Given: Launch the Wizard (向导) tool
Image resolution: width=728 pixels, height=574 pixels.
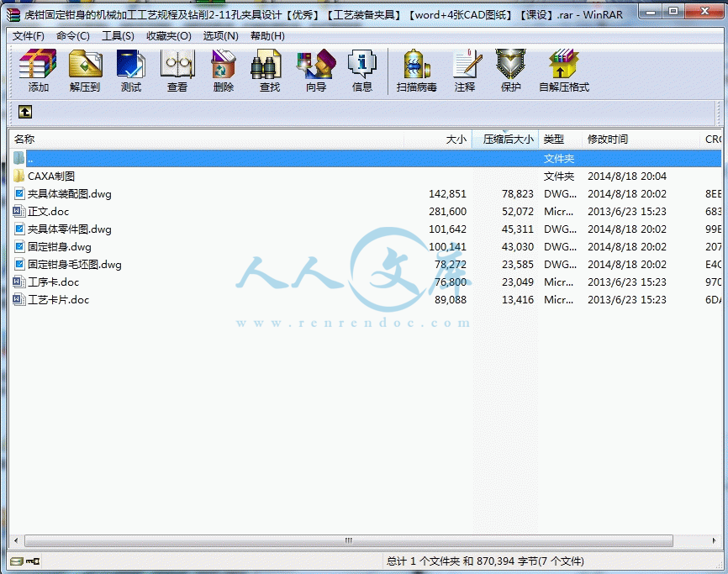Looking at the screenshot, I should pyautogui.click(x=316, y=64).
